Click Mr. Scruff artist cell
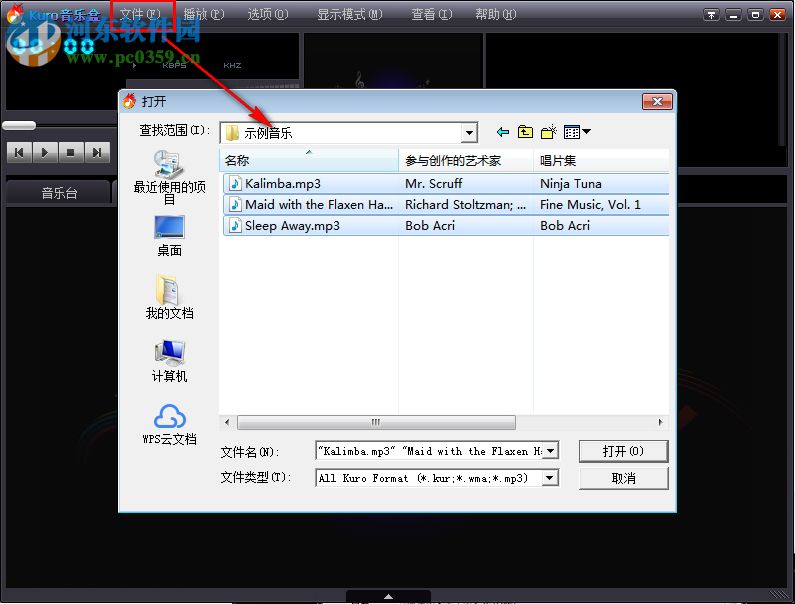Viewport: 795px width, 604px height. [433, 184]
